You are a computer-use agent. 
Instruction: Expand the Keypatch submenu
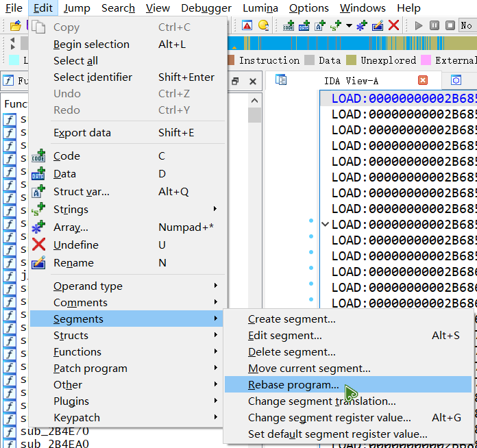pos(127,418)
